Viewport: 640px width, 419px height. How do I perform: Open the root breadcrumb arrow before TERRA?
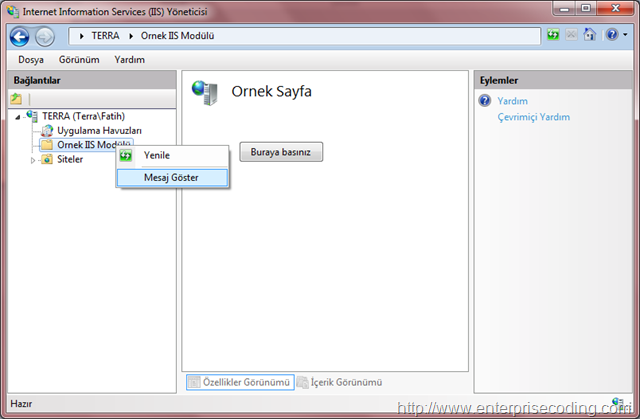[82, 36]
